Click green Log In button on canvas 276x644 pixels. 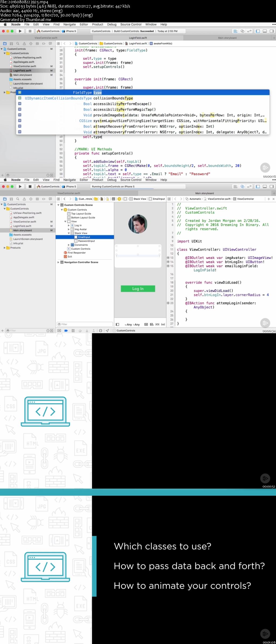click(x=138, y=289)
